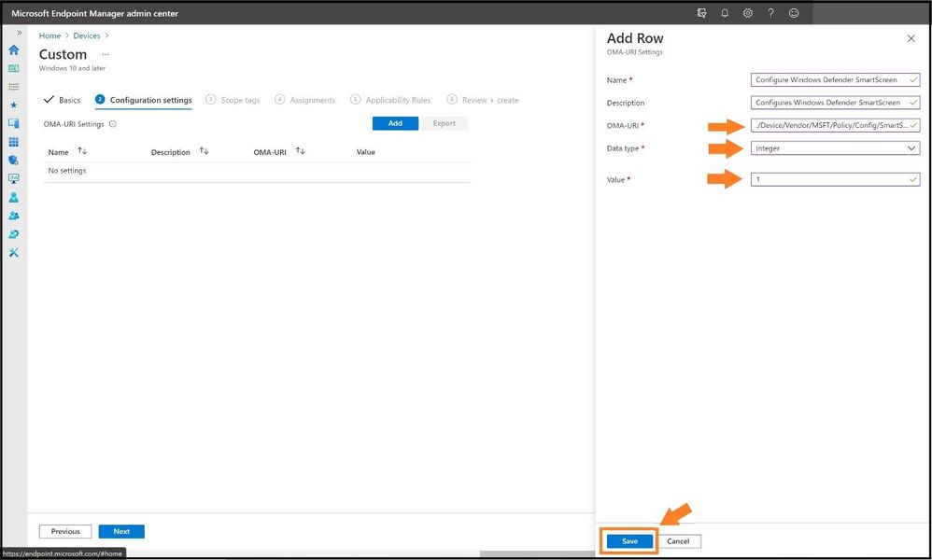Open the ellipsis menu beside Custom

coord(106,54)
